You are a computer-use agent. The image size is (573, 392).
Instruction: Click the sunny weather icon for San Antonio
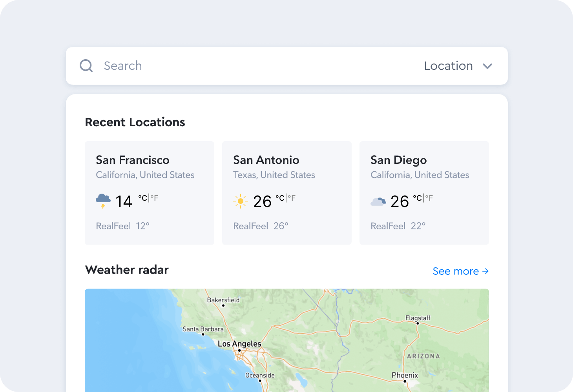pos(240,201)
